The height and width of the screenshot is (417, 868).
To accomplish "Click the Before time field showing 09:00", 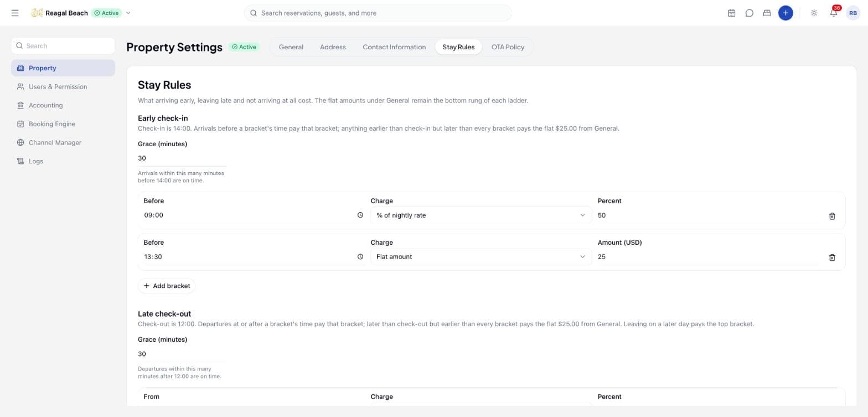I will point(254,215).
